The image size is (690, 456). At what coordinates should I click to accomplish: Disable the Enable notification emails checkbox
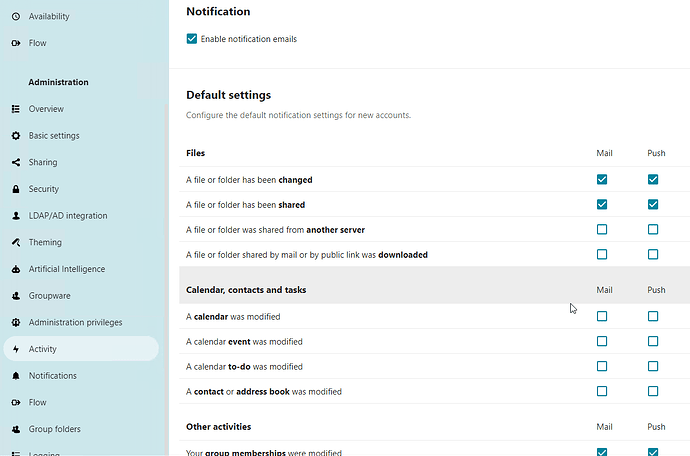[x=192, y=39]
